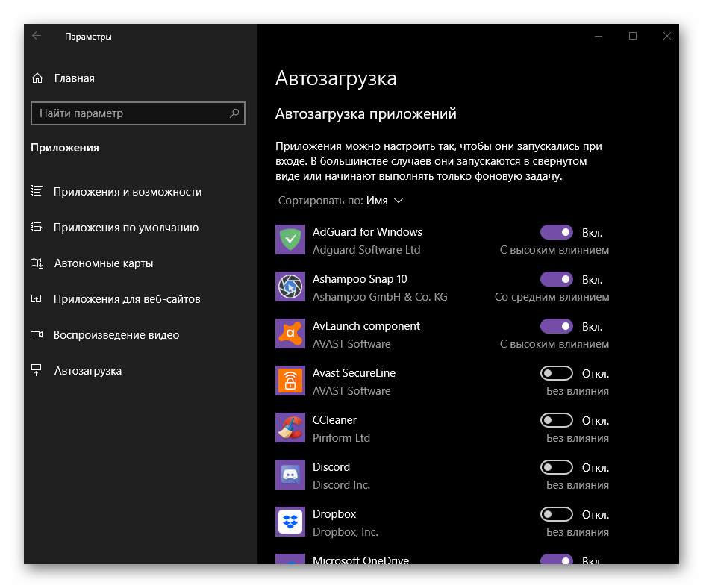Select Автономные карты in sidebar
703x588 pixels.
click(x=103, y=263)
